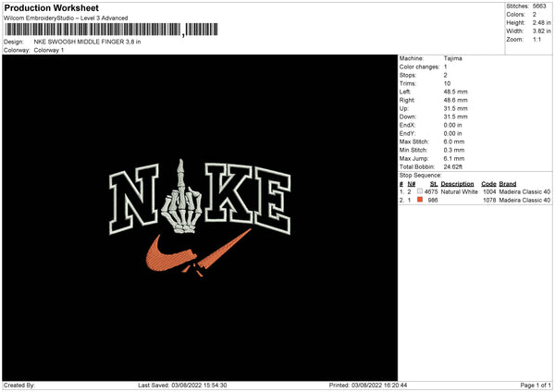Click the Description column header

457,184
